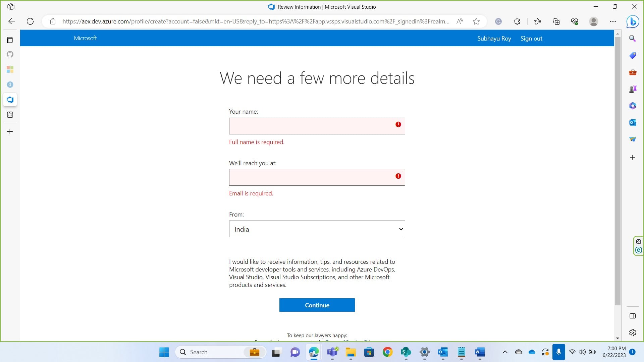Open the browser Extensions puzzle icon

click(x=517, y=21)
